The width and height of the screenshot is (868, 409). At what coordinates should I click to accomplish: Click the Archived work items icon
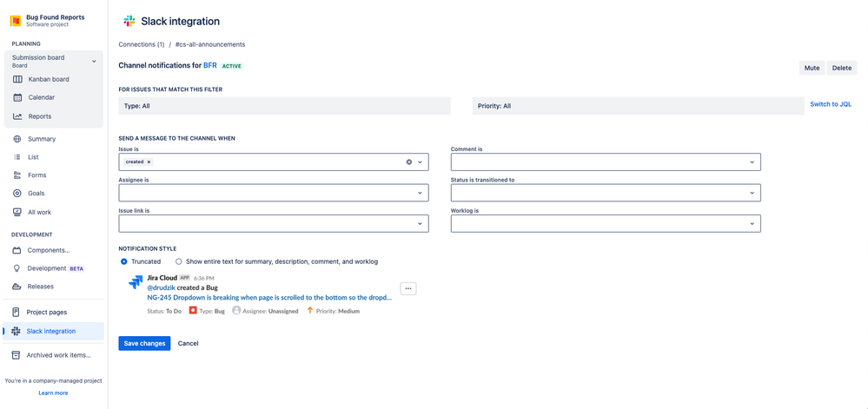click(x=16, y=355)
